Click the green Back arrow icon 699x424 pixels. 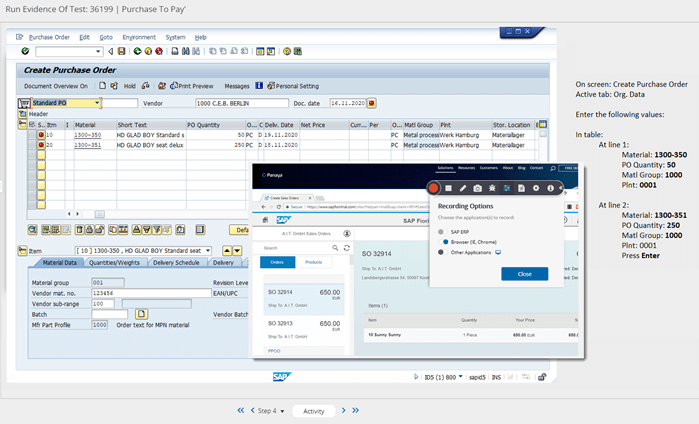click(137, 51)
